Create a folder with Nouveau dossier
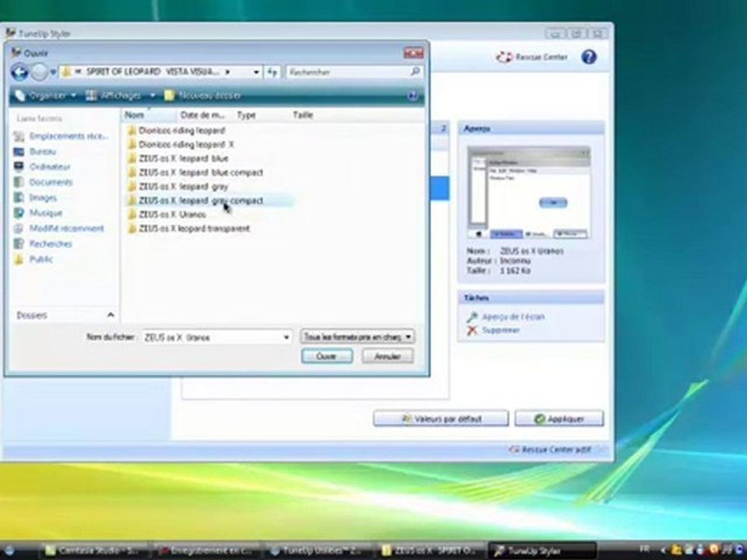 coord(202,96)
